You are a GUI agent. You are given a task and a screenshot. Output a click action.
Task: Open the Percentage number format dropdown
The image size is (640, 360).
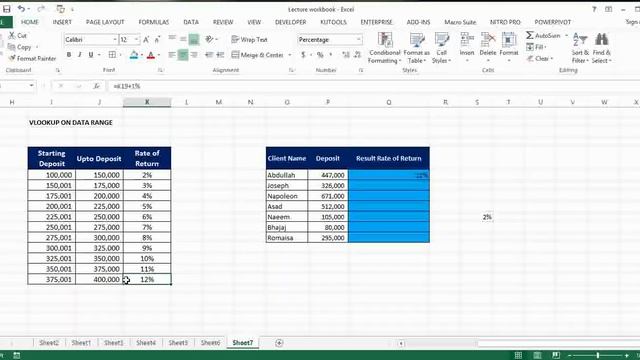tap(358, 40)
